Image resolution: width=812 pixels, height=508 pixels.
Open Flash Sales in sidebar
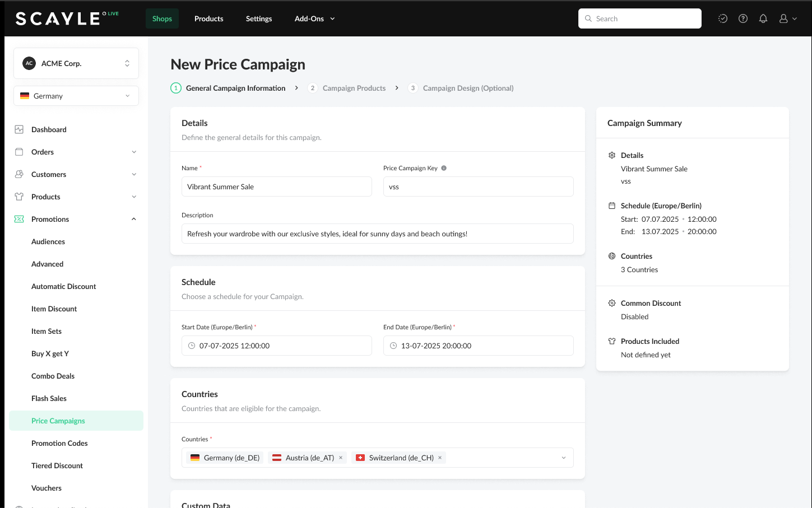coord(49,398)
